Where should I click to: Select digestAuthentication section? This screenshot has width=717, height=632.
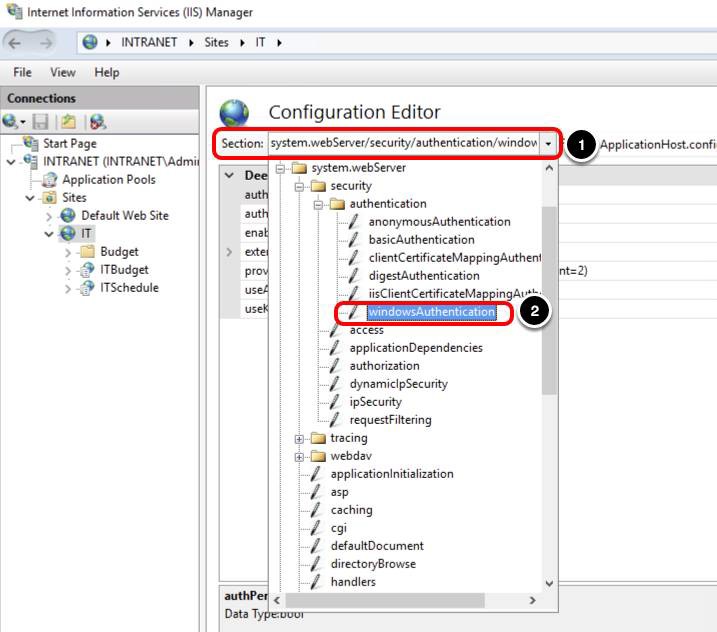[x=424, y=276]
